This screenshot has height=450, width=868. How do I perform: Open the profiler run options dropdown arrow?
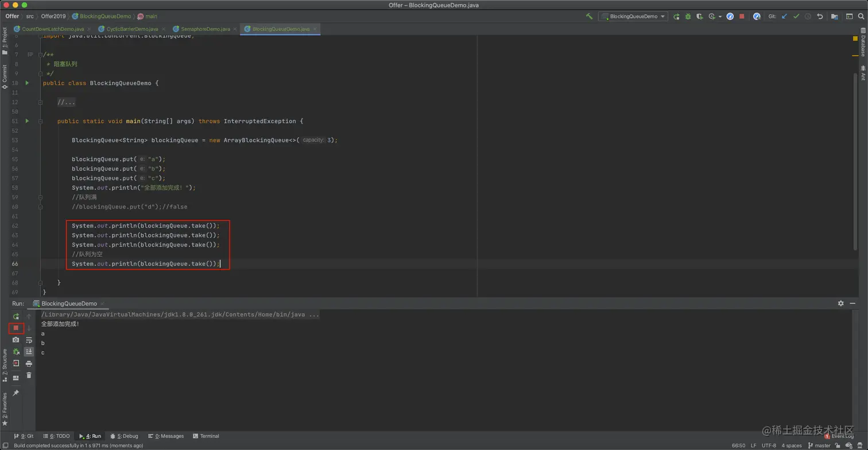(x=720, y=17)
